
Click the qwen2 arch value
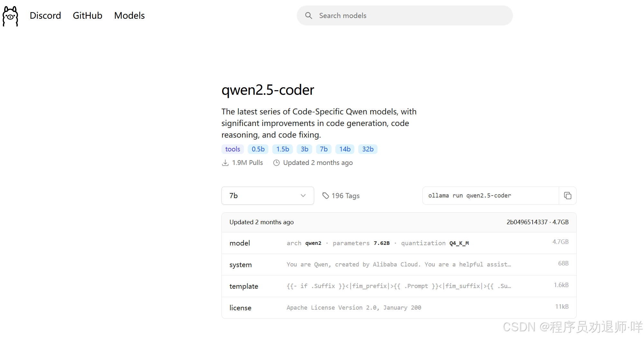click(x=313, y=243)
